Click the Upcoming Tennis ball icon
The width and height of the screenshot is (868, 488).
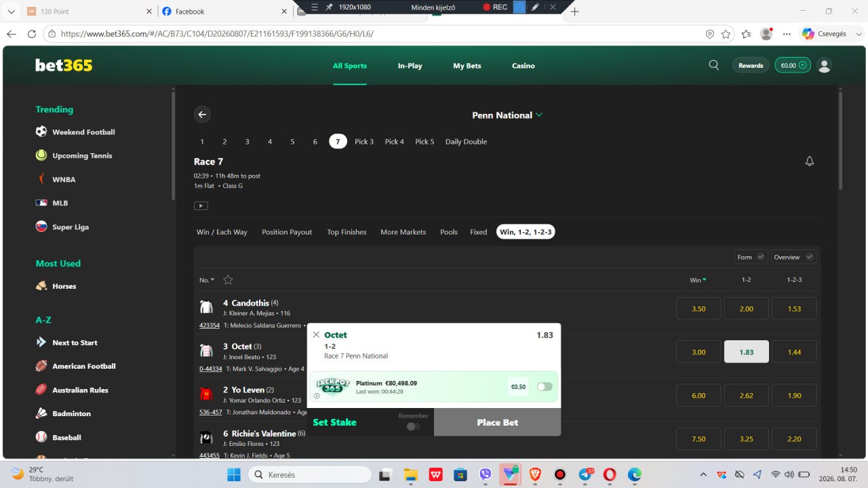click(41, 155)
